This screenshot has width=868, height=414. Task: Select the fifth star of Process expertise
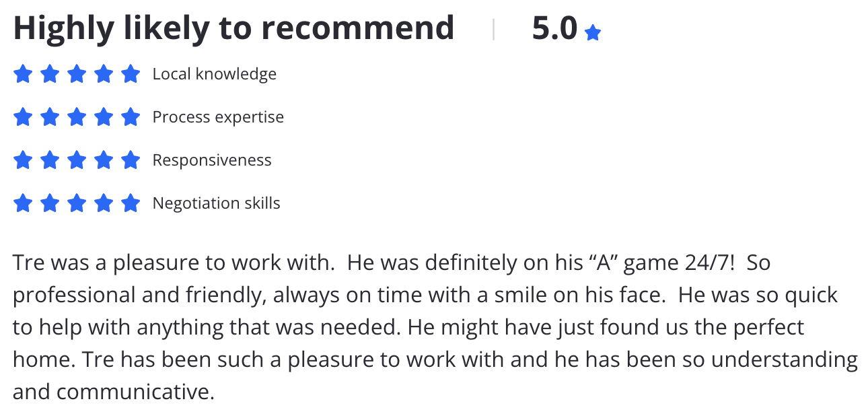point(131,116)
